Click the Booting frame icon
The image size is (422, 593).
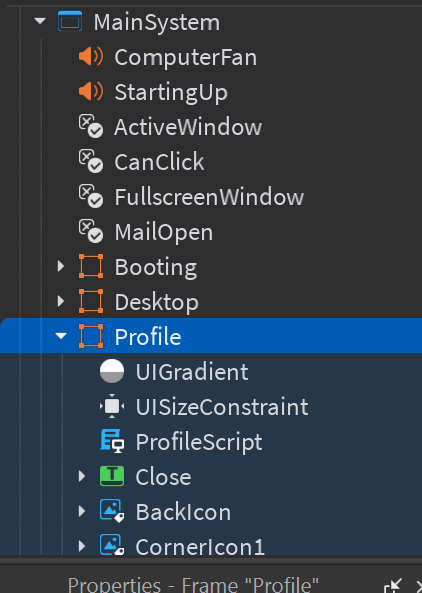pyautogui.click(x=91, y=267)
